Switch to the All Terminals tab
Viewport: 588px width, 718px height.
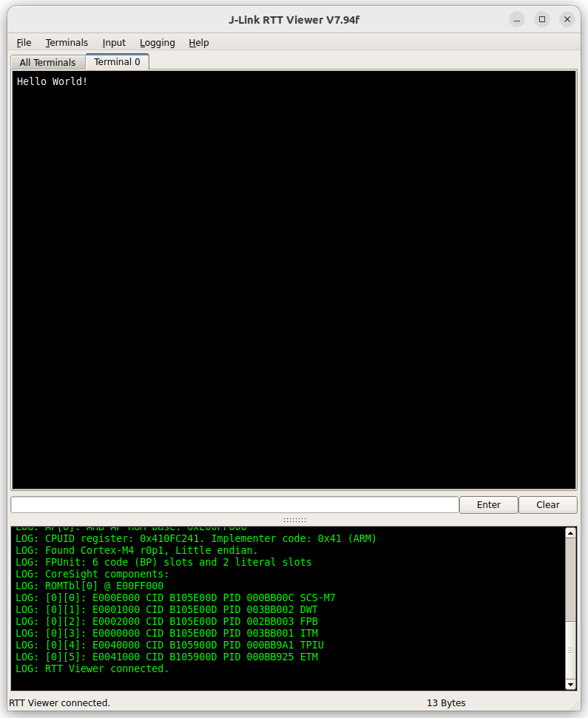click(x=47, y=62)
